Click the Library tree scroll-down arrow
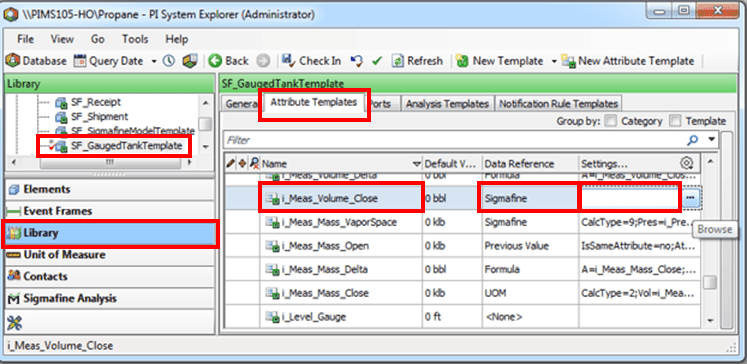This screenshot has height=364, width=747. [x=205, y=147]
